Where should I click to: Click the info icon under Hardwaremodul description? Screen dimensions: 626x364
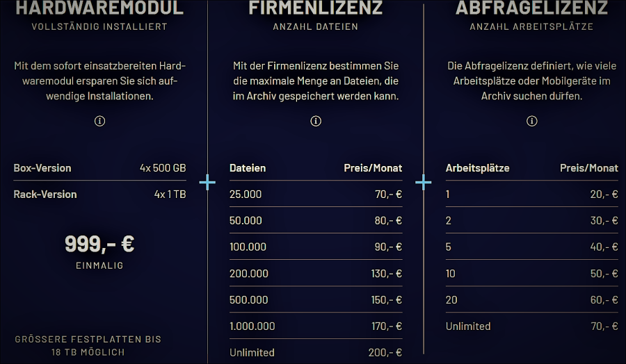click(99, 121)
